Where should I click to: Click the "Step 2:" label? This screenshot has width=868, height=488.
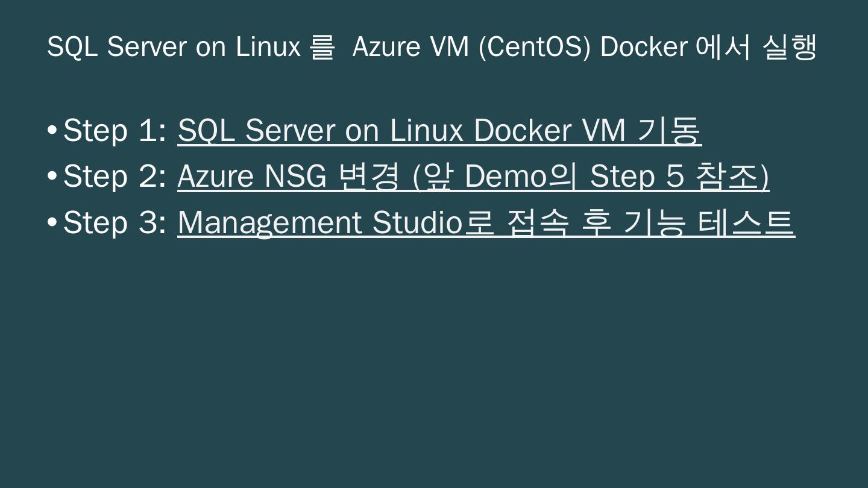(x=115, y=177)
